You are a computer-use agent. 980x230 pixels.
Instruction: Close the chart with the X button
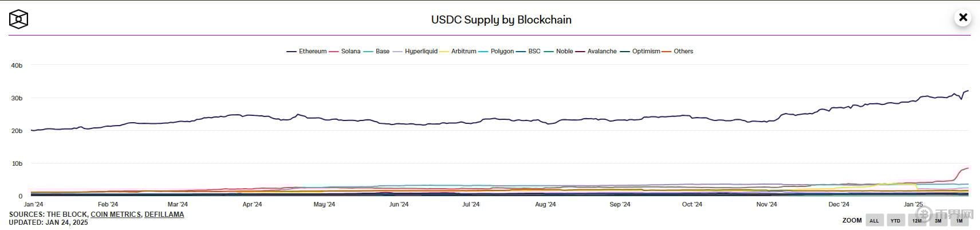[963, 18]
